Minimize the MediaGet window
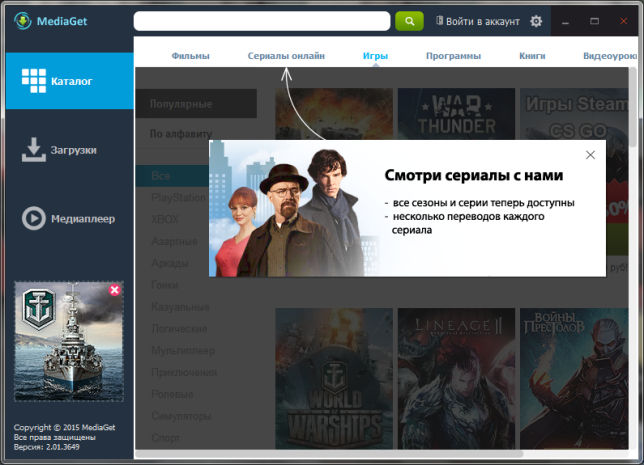Image resolution: width=644 pixels, height=465 pixels. tap(565, 21)
